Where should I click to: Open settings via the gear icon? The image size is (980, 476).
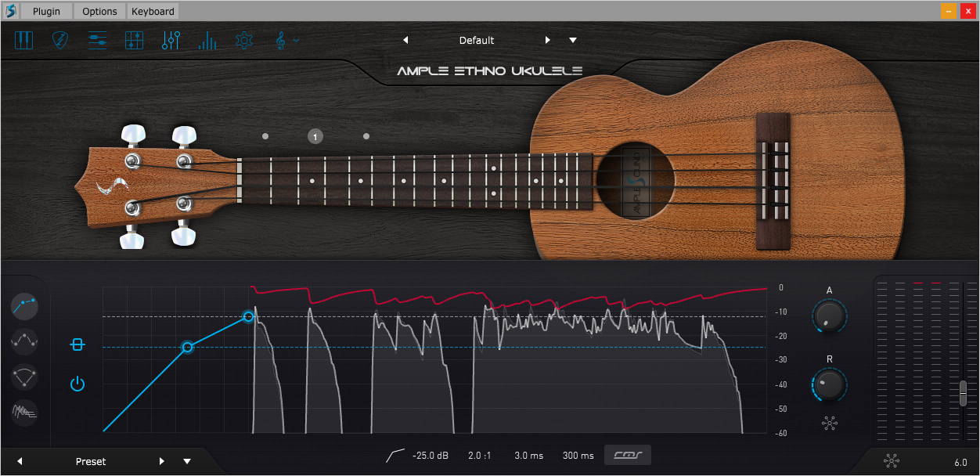pyautogui.click(x=244, y=41)
